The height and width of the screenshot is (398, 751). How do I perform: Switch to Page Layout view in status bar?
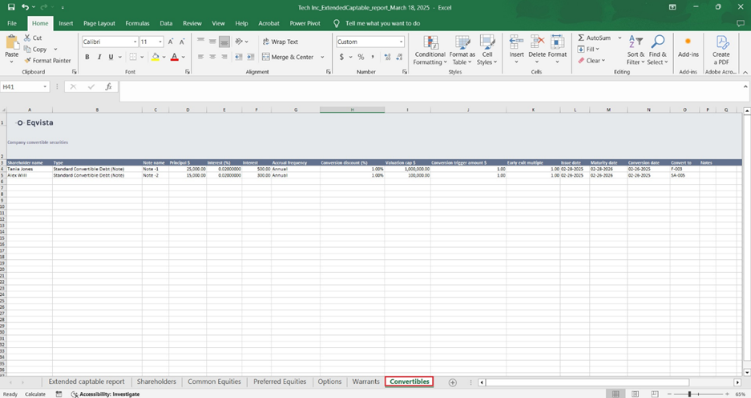point(635,394)
